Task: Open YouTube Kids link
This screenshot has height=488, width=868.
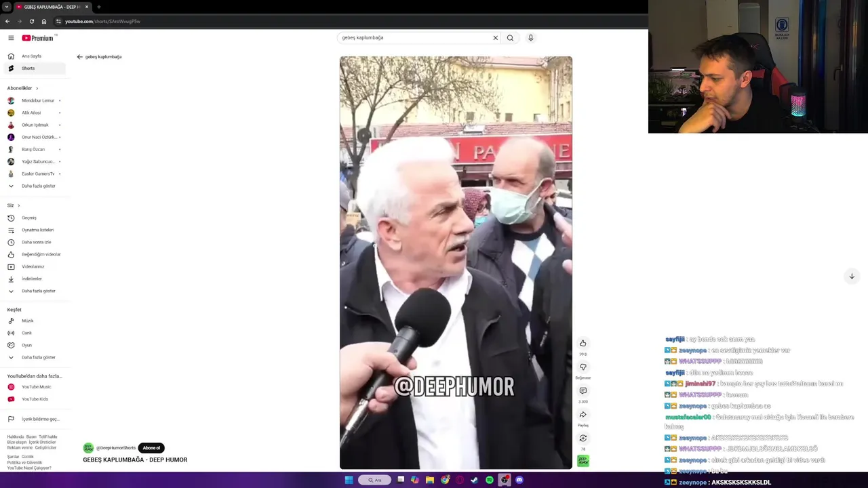Action: [34, 399]
